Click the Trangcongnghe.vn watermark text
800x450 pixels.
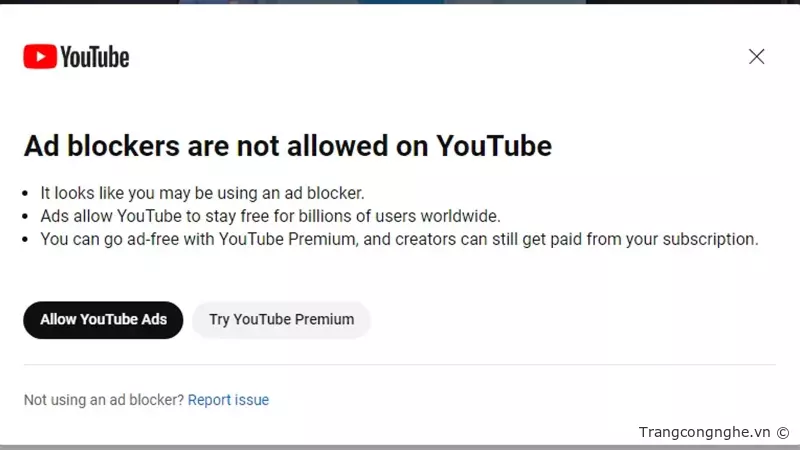coord(704,432)
